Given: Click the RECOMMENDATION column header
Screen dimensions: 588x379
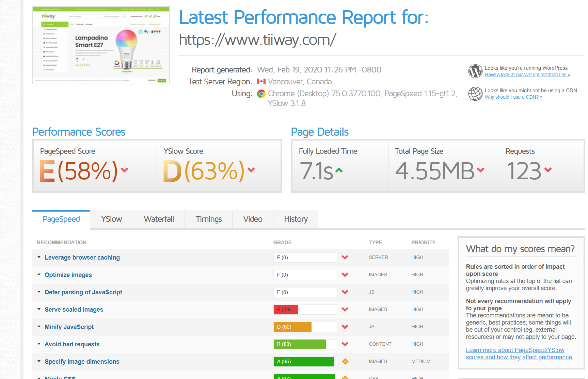Looking at the screenshot, I should coord(62,243).
